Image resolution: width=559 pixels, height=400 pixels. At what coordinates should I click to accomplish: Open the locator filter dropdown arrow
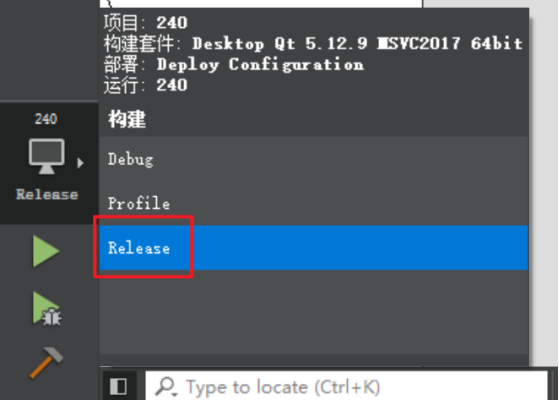pos(174,394)
